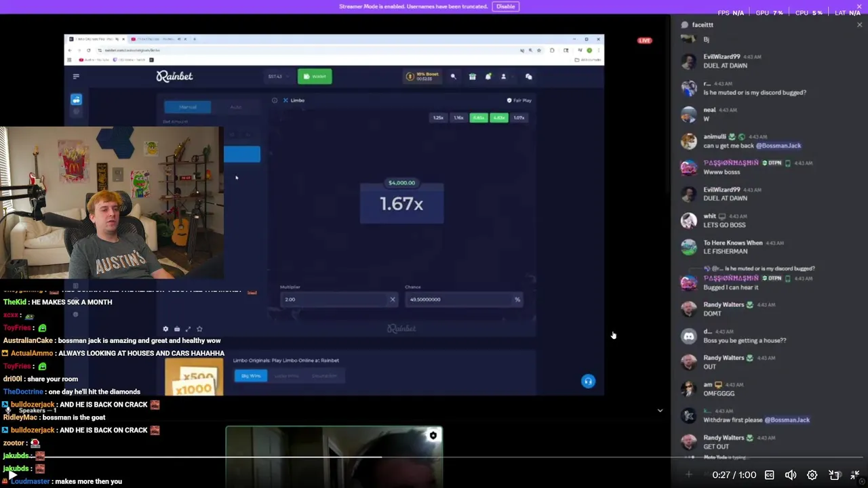Open the @Bossman.Jack mention from animulli
868x488 pixels.
point(778,146)
